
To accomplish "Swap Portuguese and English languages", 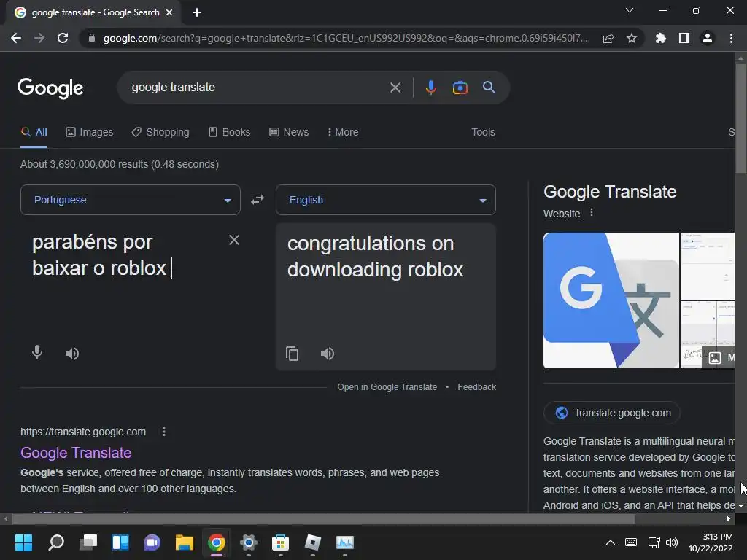I will point(258,200).
